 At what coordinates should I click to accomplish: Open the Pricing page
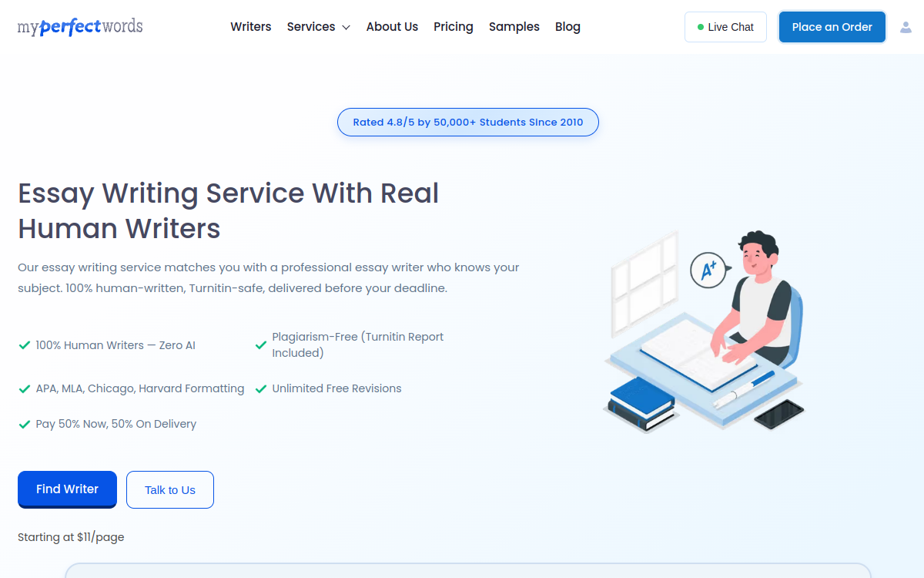[454, 27]
